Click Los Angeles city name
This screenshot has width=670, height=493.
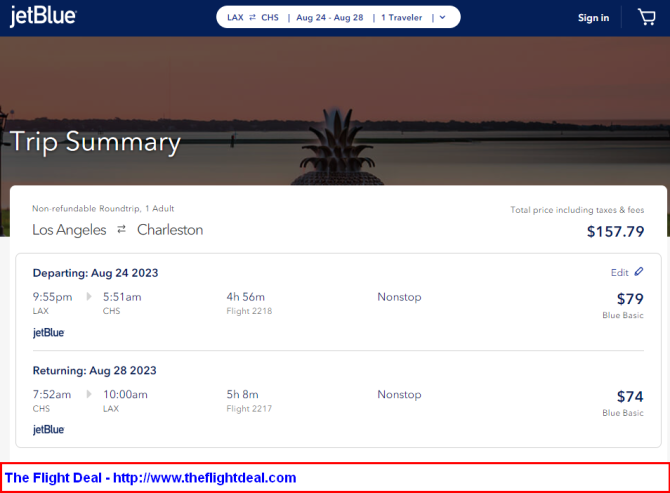69,230
